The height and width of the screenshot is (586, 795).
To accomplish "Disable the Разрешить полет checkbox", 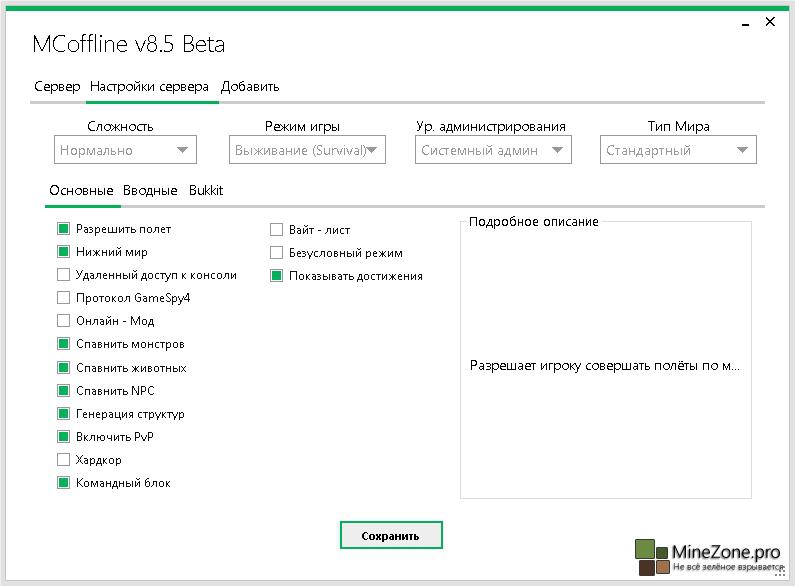I will (64, 229).
